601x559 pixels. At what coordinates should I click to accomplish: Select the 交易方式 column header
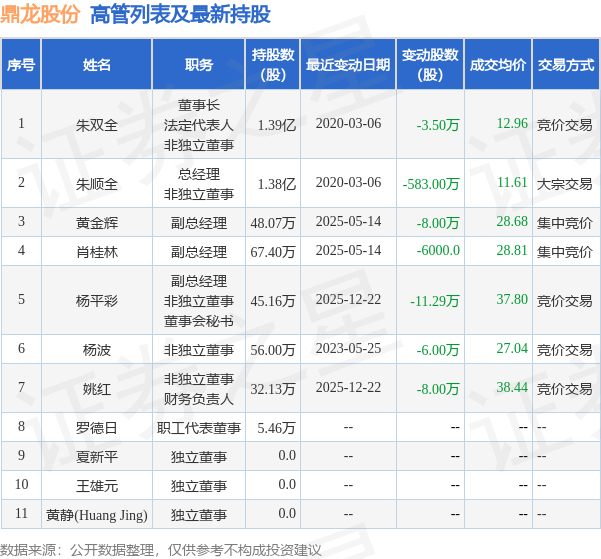(566, 64)
